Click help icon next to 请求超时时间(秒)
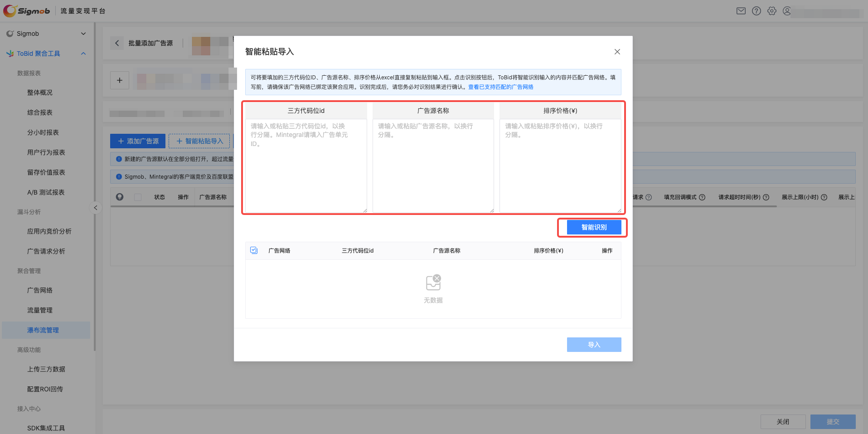 [766, 197]
